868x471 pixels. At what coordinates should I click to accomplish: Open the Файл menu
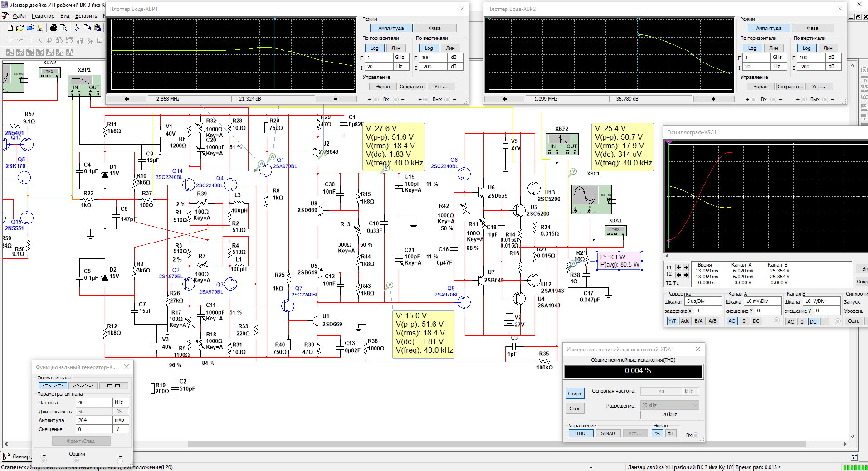pyautogui.click(x=19, y=16)
